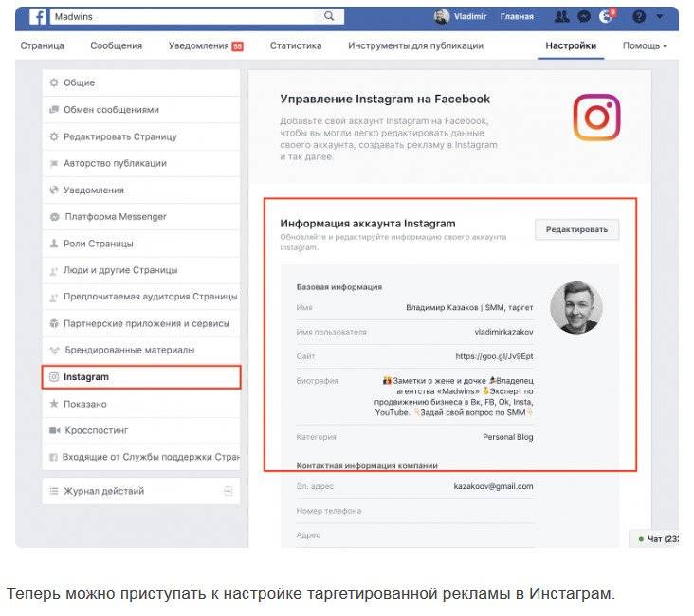
Task: Expand the Помощь dropdown menu
Action: (x=645, y=45)
